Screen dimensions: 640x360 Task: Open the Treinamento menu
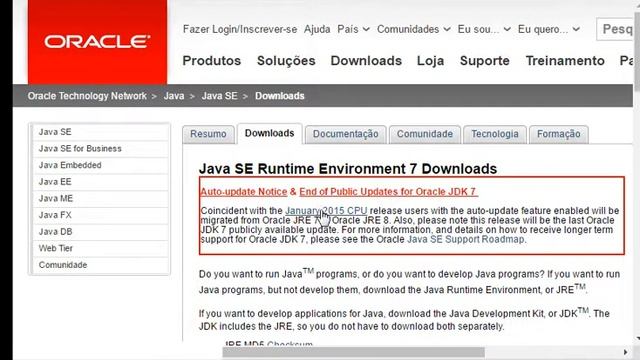pos(565,61)
